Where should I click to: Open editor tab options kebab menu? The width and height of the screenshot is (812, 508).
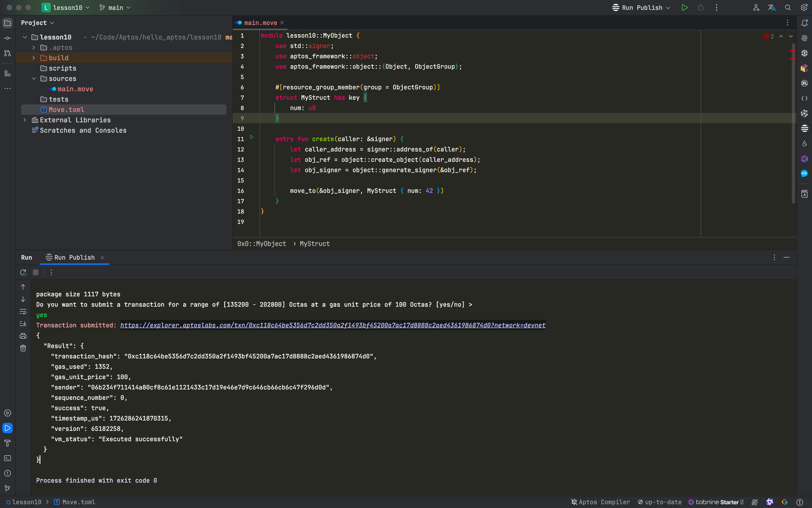(x=788, y=23)
